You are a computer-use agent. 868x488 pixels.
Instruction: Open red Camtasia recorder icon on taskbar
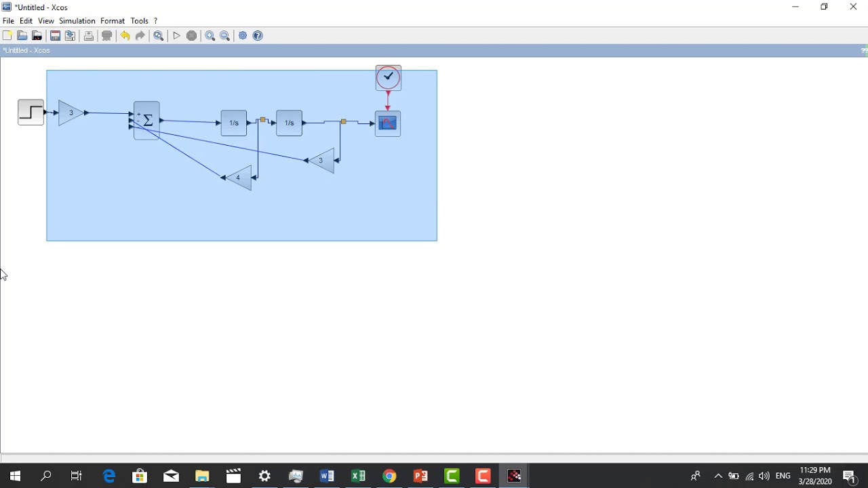click(483, 476)
